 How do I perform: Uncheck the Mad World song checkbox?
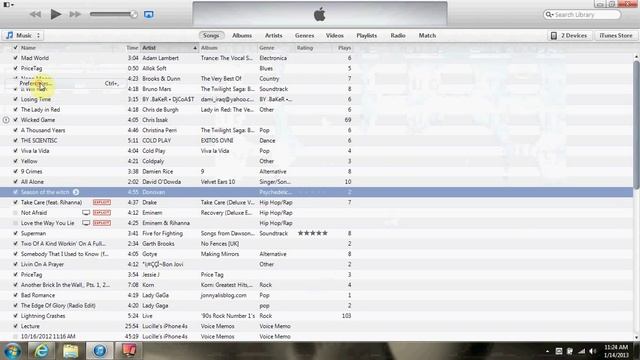[x=16, y=58]
